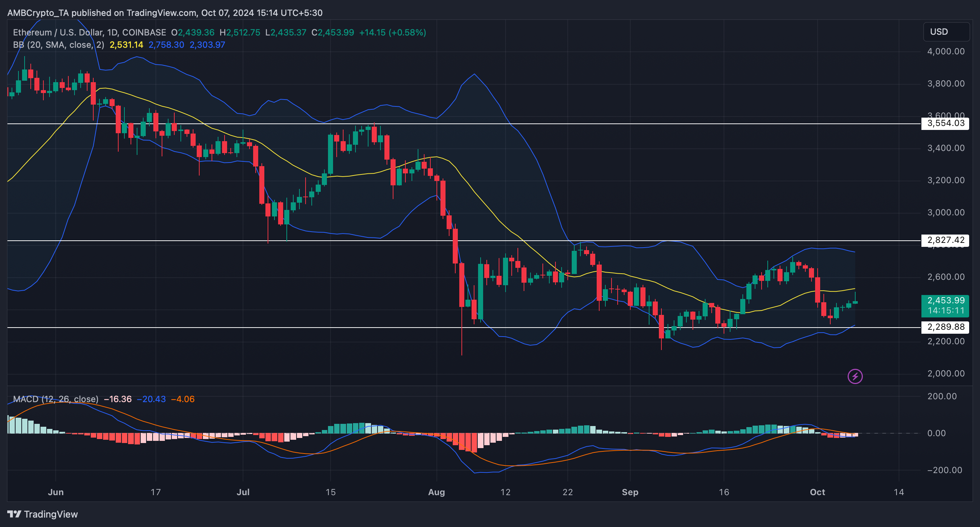
Task: Click the orange MACD signal value −4.06
Action: pyautogui.click(x=183, y=399)
